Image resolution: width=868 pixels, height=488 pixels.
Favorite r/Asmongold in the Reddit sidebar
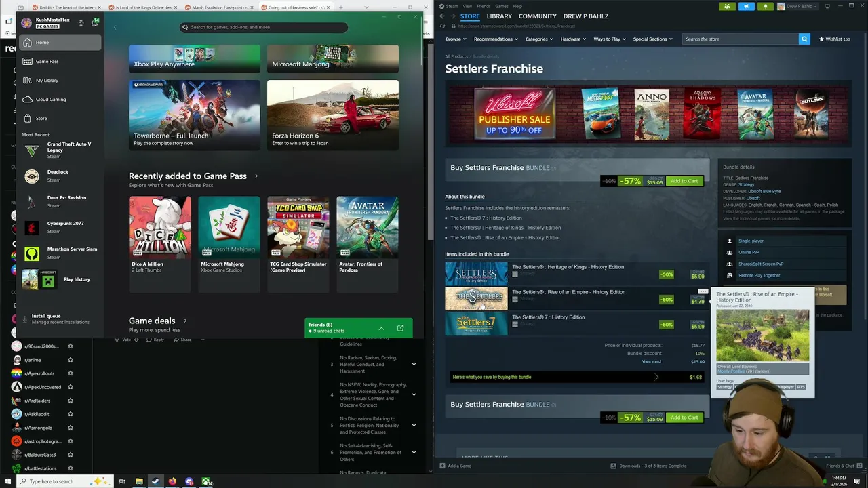pos(70,428)
